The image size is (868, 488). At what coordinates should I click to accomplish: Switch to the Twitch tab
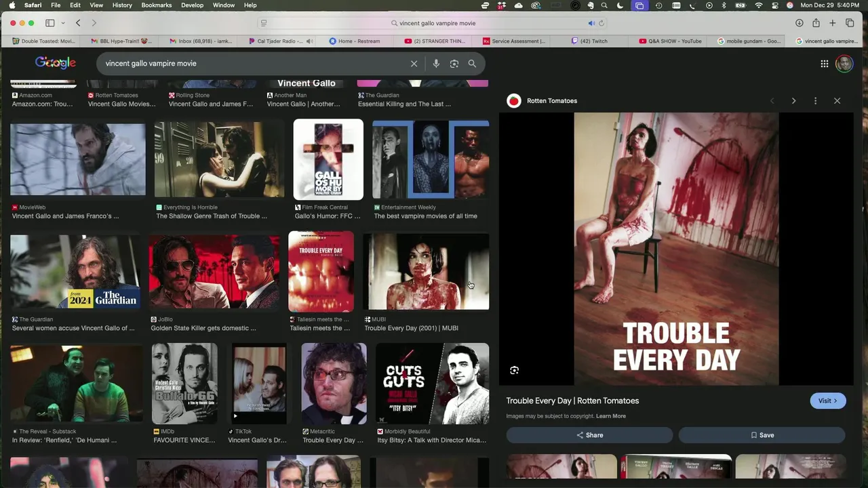point(590,41)
